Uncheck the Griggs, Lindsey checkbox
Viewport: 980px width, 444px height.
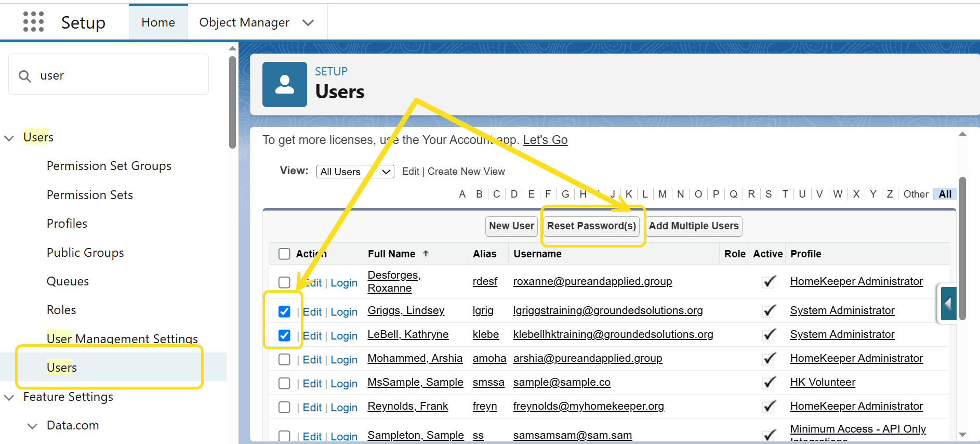pos(284,311)
